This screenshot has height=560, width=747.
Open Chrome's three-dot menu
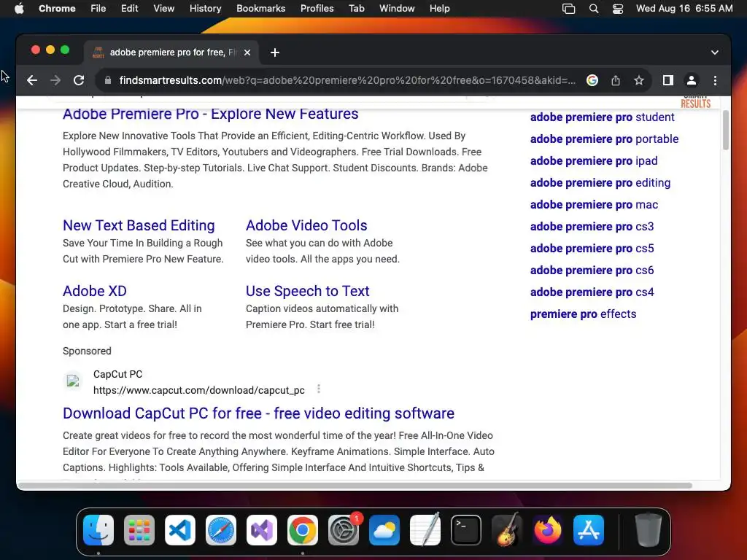tap(715, 80)
